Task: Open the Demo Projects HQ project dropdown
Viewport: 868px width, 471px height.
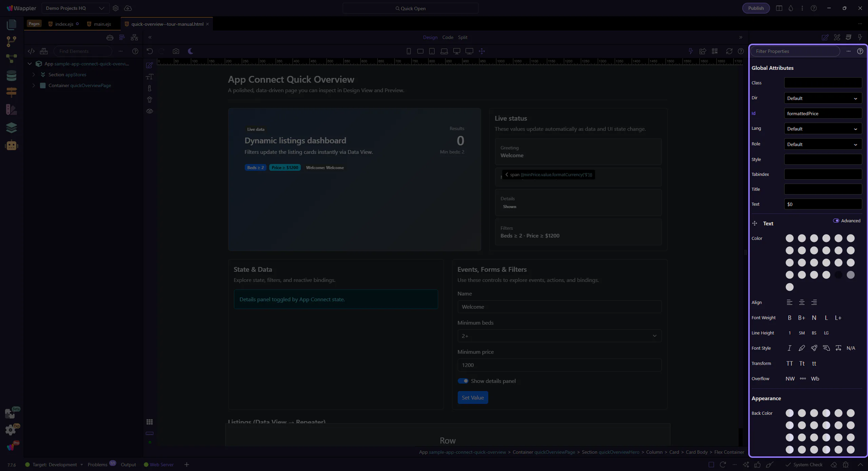Action: click(x=75, y=8)
